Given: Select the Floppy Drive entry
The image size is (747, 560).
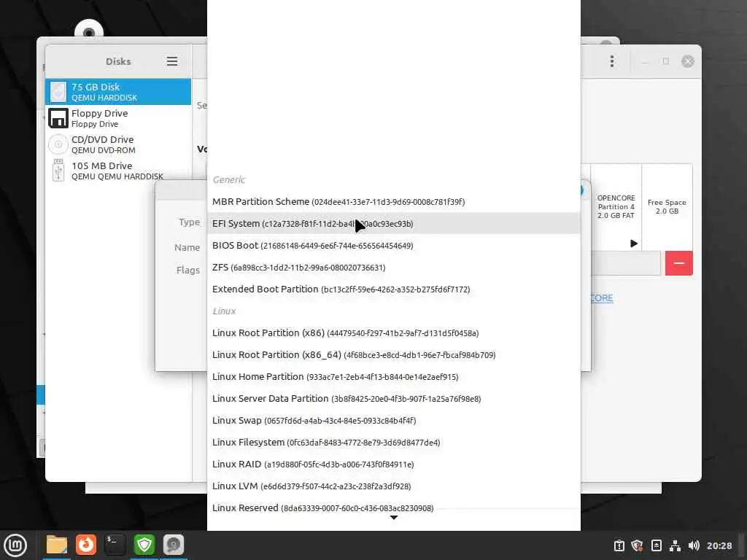Looking at the screenshot, I should click(118, 118).
